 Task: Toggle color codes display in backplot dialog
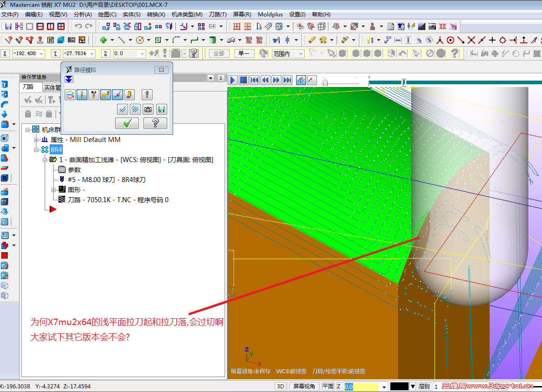[70, 94]
